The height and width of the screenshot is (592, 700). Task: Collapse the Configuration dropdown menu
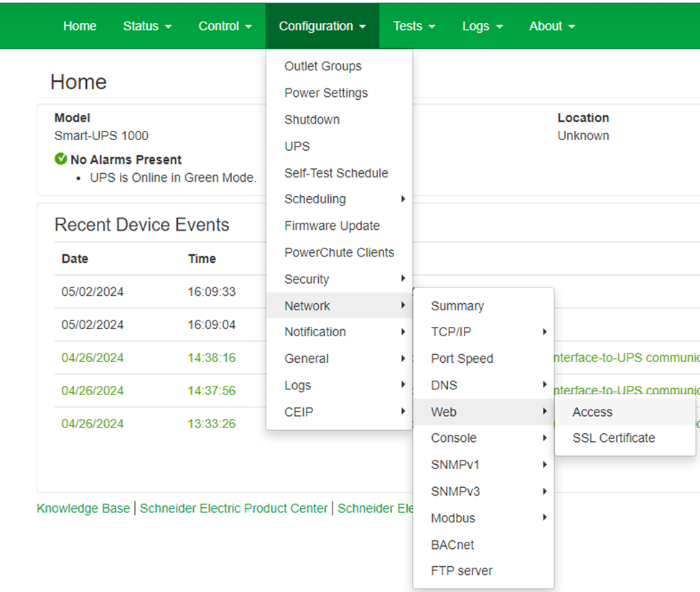pyautogui.click(x=322, y=27)
